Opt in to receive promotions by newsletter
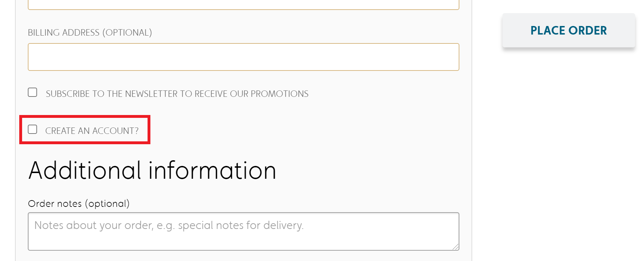This screenshot has width=644, height=261. click(x=32, y=93)
